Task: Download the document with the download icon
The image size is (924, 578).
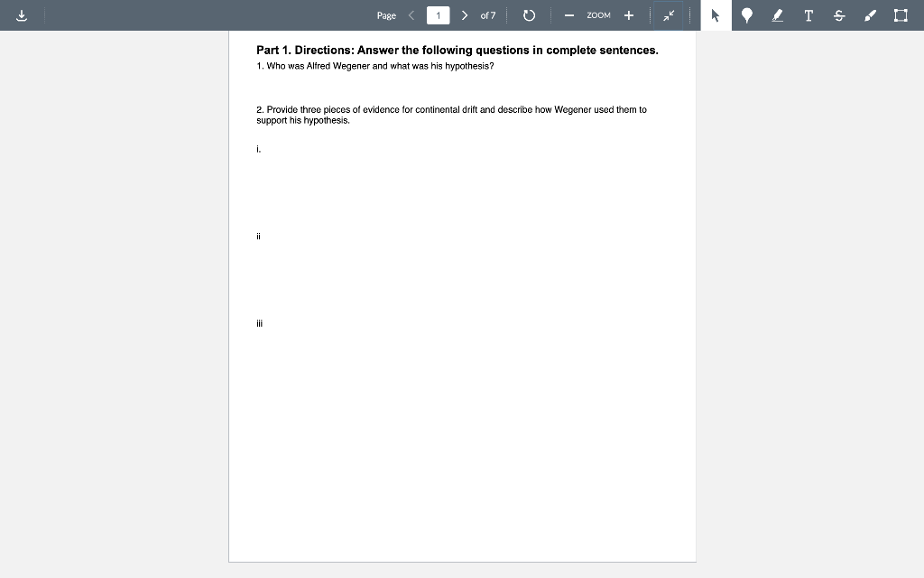Action: click(x=22, y=15)
